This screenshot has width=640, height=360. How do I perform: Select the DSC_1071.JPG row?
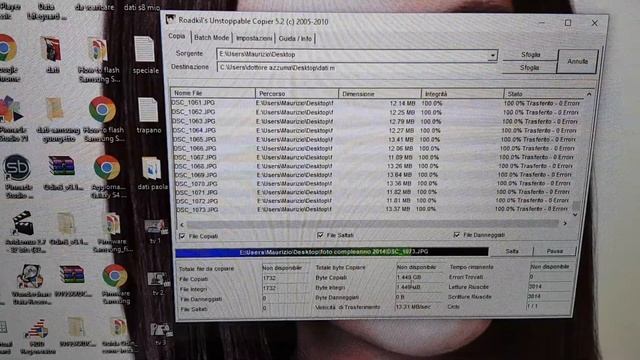click(x=372, y=192)
